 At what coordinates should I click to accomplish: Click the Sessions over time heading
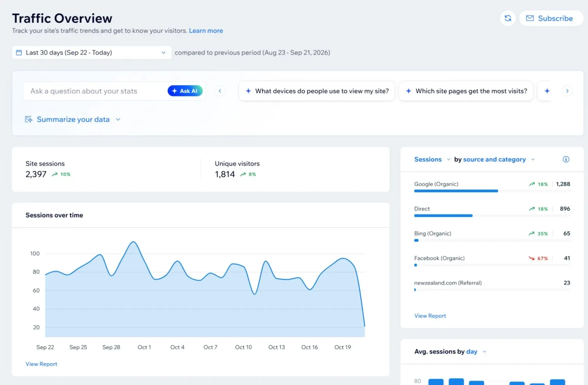[54, 215]
